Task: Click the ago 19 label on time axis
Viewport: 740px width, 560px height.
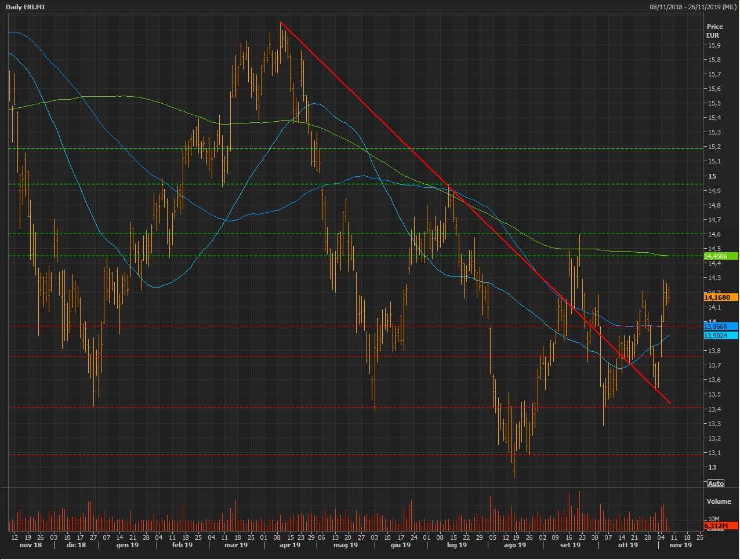Action: [x=514, y=545]
